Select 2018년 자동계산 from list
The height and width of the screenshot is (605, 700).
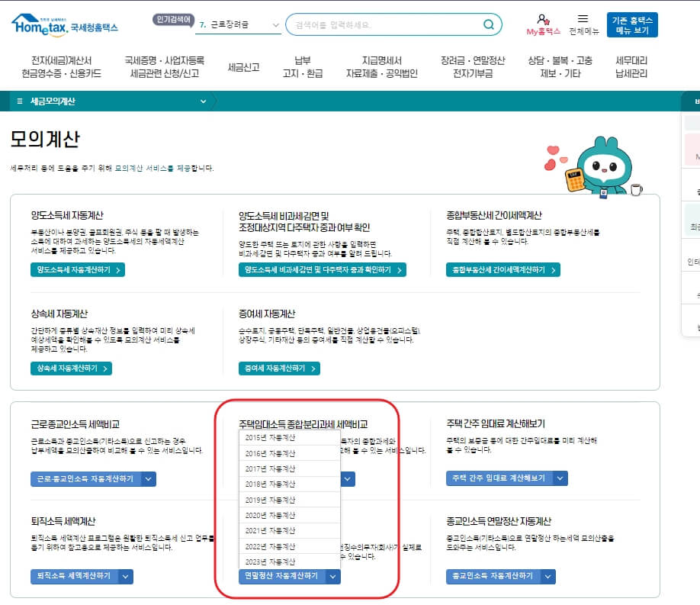[x=290, y=484]
